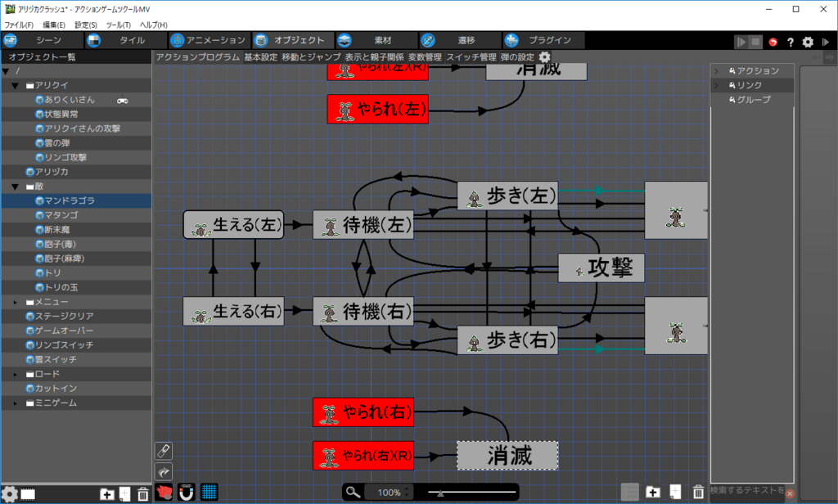Switch to スイッチ管理 tab
Image resolution: width=838 pixels, height=504 pixels.
(471, 56)
